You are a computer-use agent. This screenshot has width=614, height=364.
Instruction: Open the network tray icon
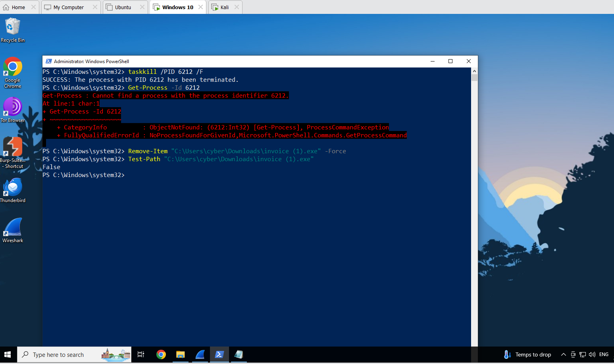[x=583, y=354]
